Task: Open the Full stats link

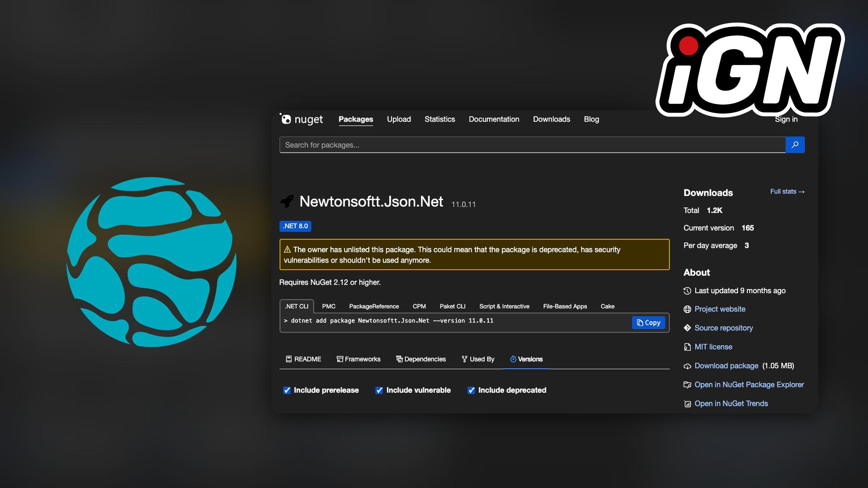Action: coord(788,192)
